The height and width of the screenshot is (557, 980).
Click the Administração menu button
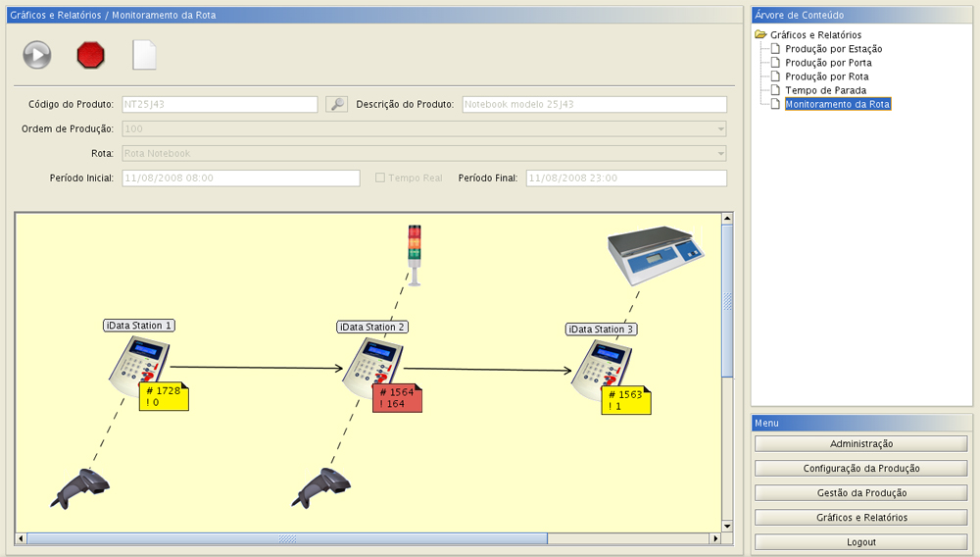point(861,444)
